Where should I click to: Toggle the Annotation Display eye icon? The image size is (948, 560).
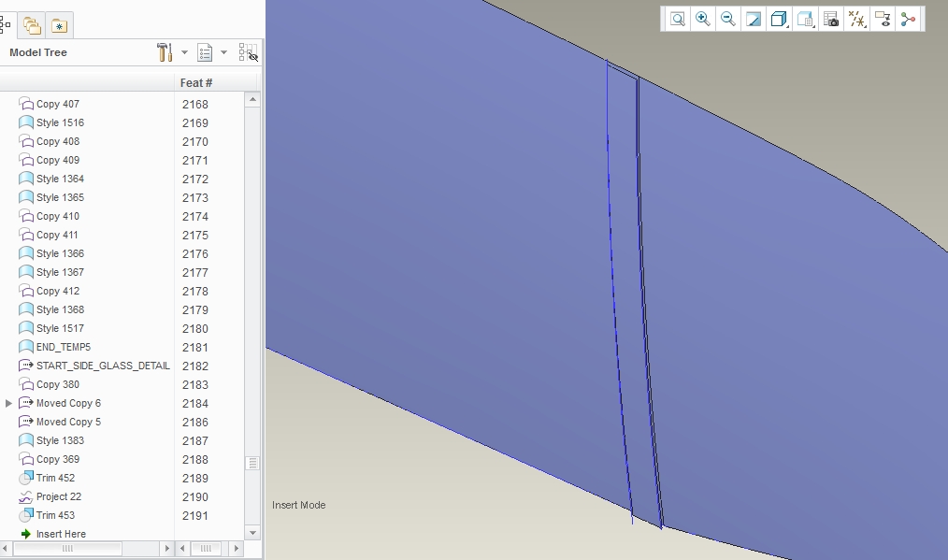click(x=883, y=20)
